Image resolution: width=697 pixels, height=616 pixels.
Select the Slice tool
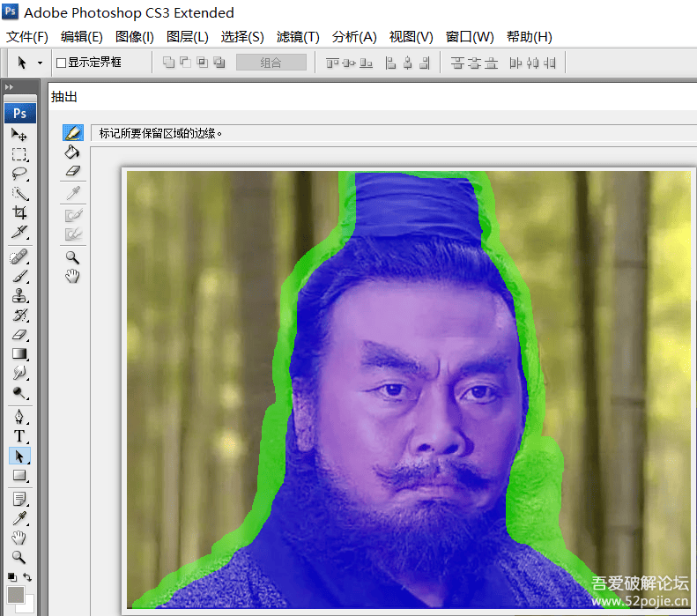(x=19, y=232)
